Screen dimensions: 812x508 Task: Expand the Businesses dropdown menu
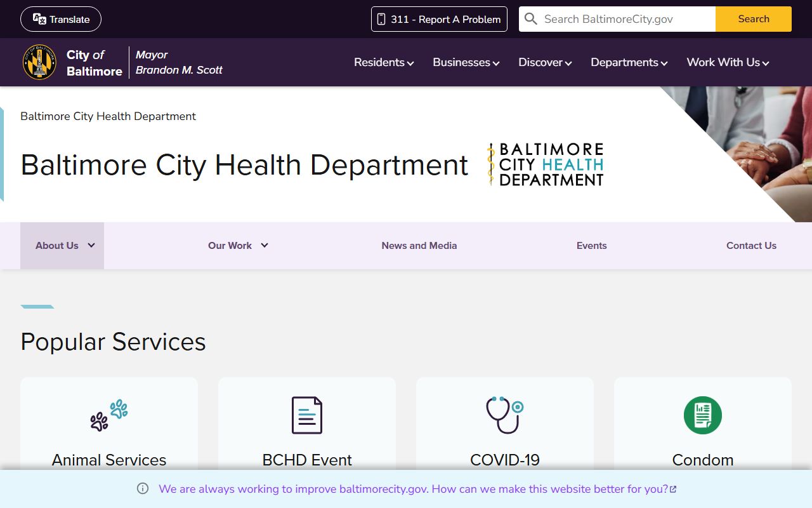[466, 62]
